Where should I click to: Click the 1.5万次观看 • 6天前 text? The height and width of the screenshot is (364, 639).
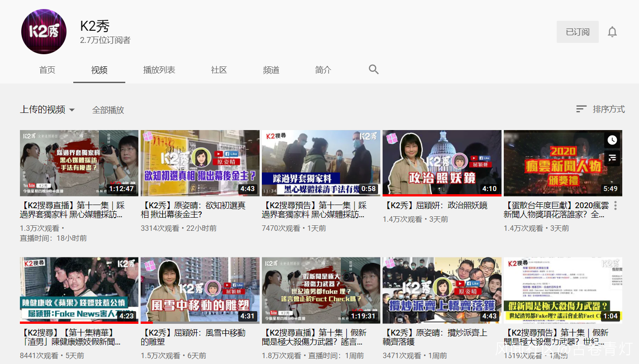(x=174, y=355)
